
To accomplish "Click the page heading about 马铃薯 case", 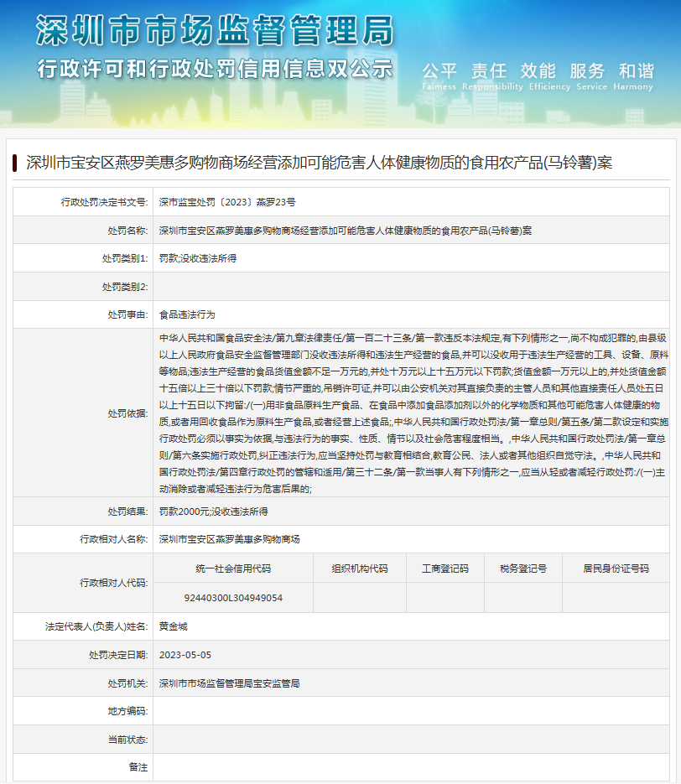I will (x=319, y=163).
